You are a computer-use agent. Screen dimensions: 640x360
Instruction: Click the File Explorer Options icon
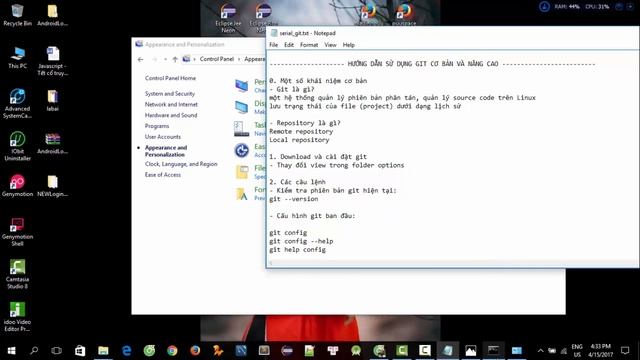point(242,172)
